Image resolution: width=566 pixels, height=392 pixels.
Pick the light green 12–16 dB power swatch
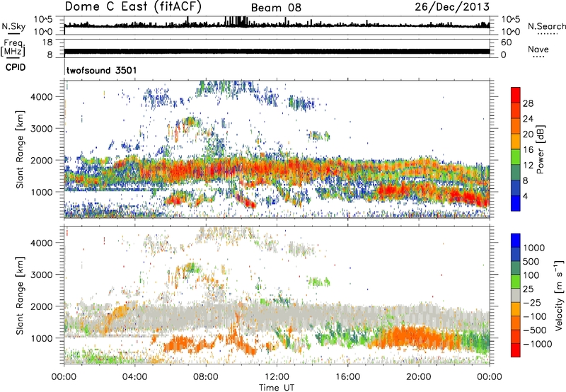[516, 157]
